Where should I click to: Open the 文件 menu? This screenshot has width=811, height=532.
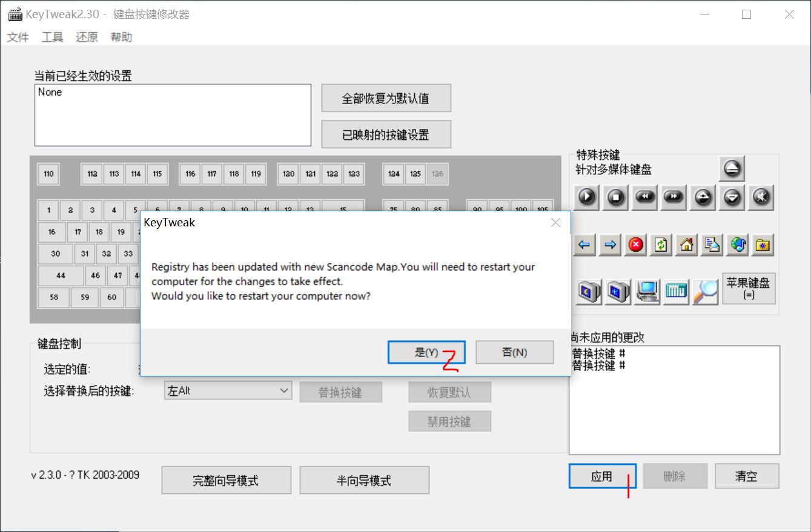[18, 37]
